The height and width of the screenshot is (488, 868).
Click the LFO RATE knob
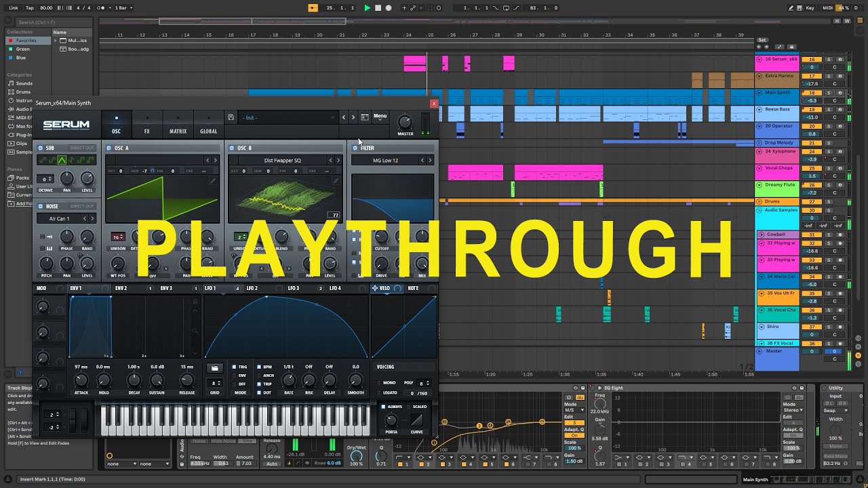click(x=288, y=380)
